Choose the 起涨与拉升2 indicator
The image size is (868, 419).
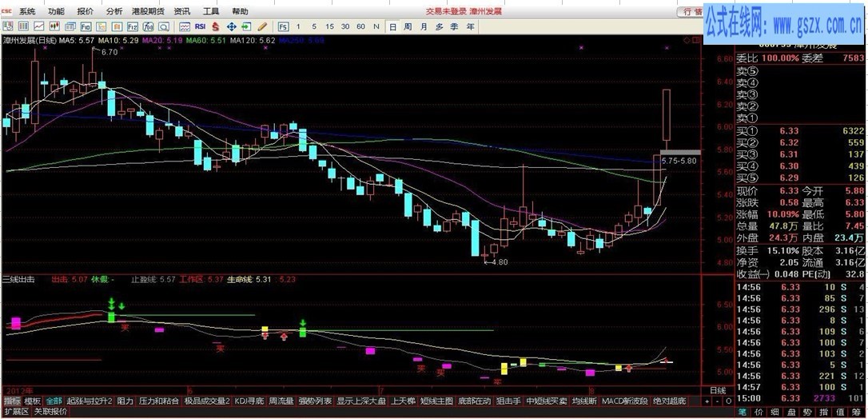tap(90, 401)
